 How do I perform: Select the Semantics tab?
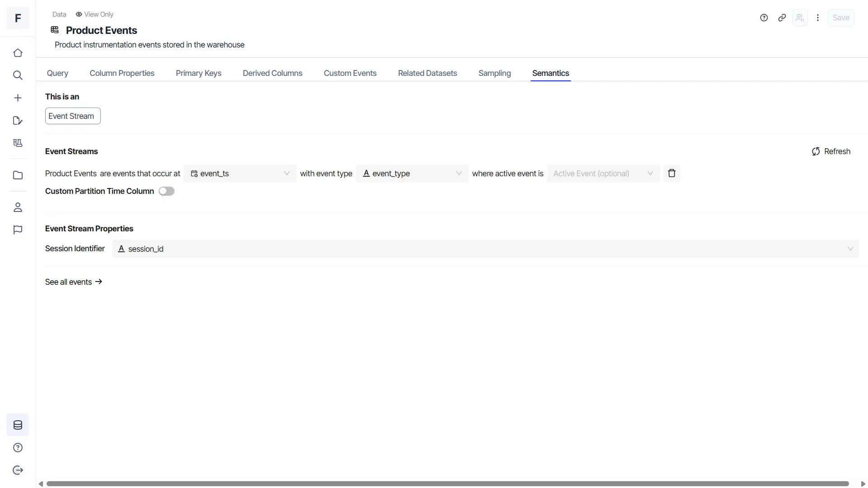click(551, 73)
